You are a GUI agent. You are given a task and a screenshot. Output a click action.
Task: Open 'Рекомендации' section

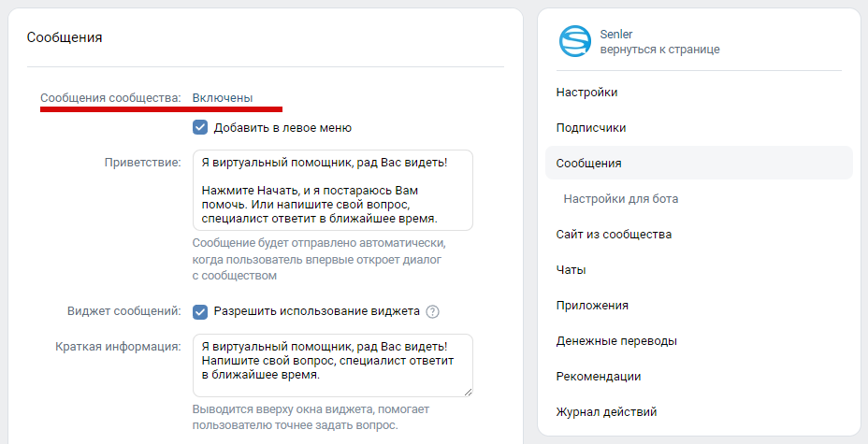coord(599,377)
